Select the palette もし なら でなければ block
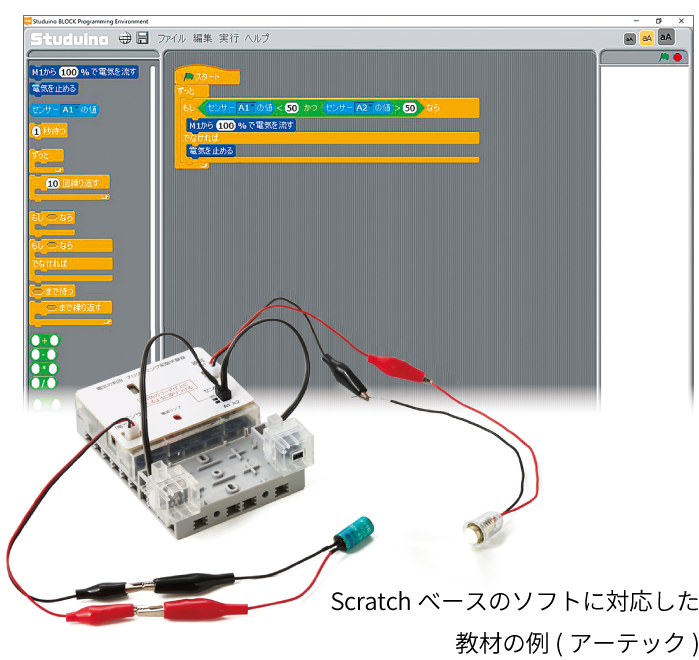 71,260
